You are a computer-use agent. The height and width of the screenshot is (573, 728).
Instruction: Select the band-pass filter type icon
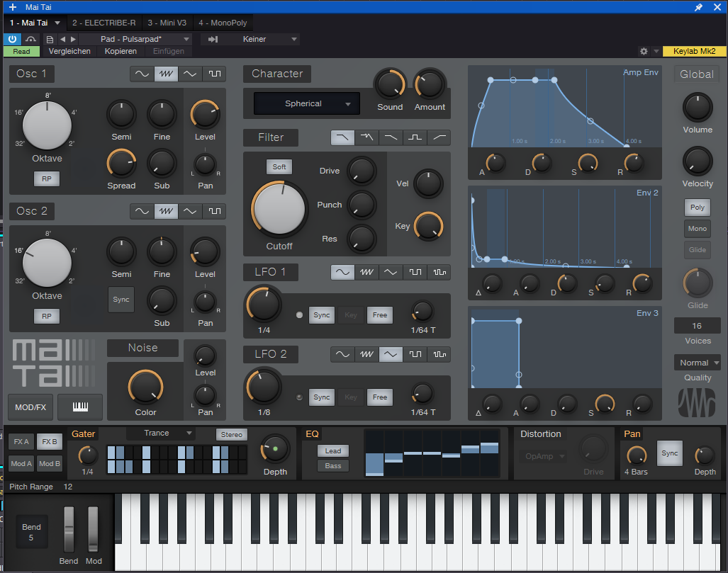tap(415, 137)
